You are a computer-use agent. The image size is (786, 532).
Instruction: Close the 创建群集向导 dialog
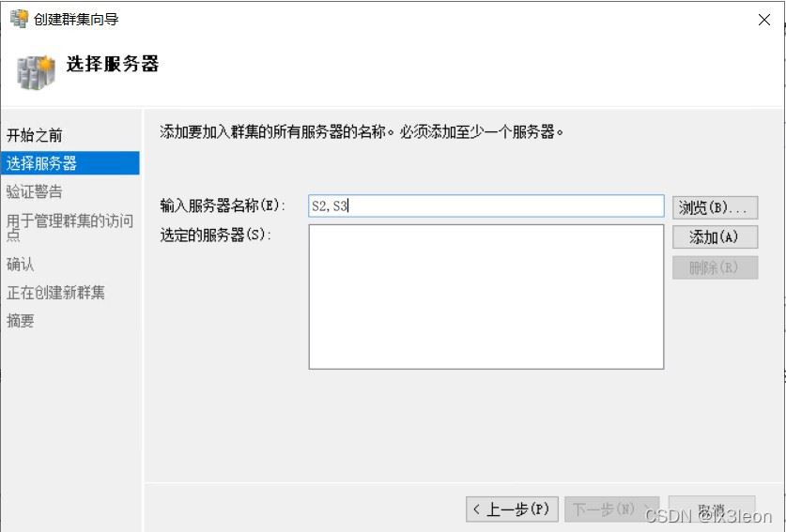point(764,20)
